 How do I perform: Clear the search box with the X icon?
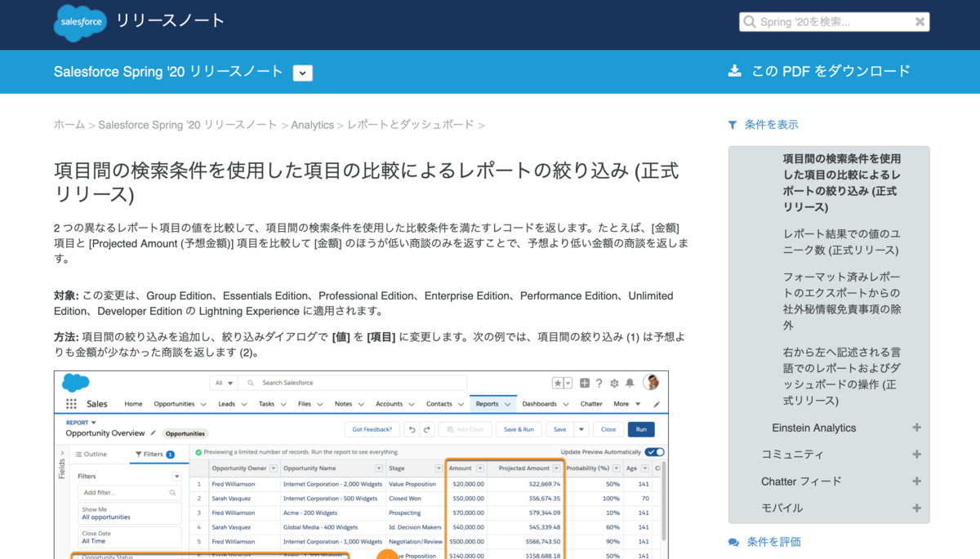[920, 22]
